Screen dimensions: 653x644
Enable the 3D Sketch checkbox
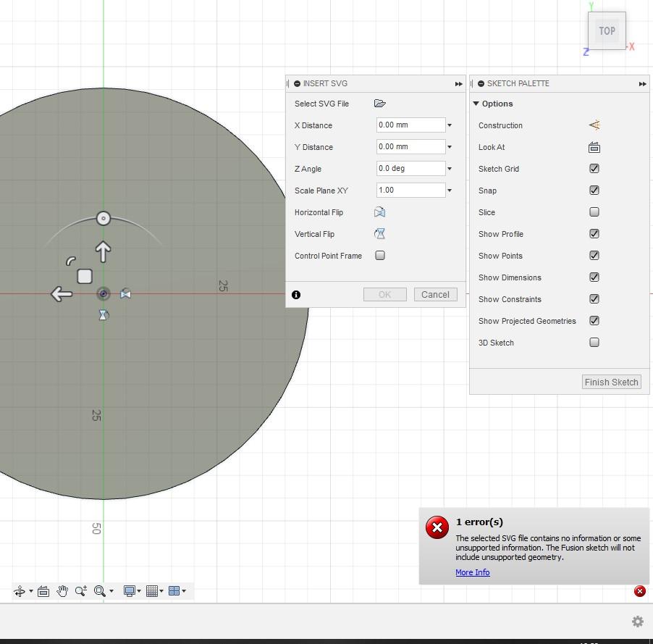coord(594,343)
